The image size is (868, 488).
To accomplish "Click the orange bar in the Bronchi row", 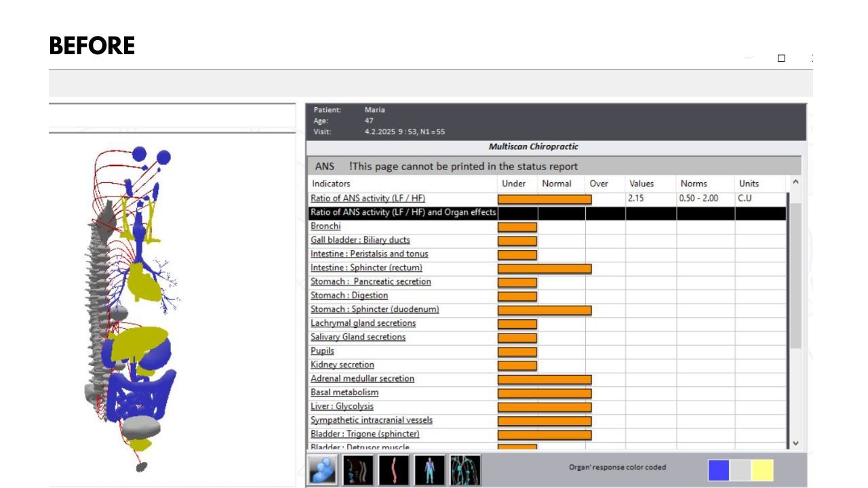I will tap(517, 227).
